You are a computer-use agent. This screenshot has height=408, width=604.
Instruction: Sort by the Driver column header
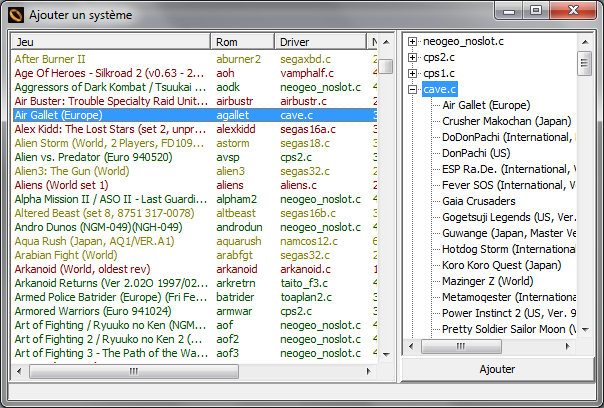(320, 42)
